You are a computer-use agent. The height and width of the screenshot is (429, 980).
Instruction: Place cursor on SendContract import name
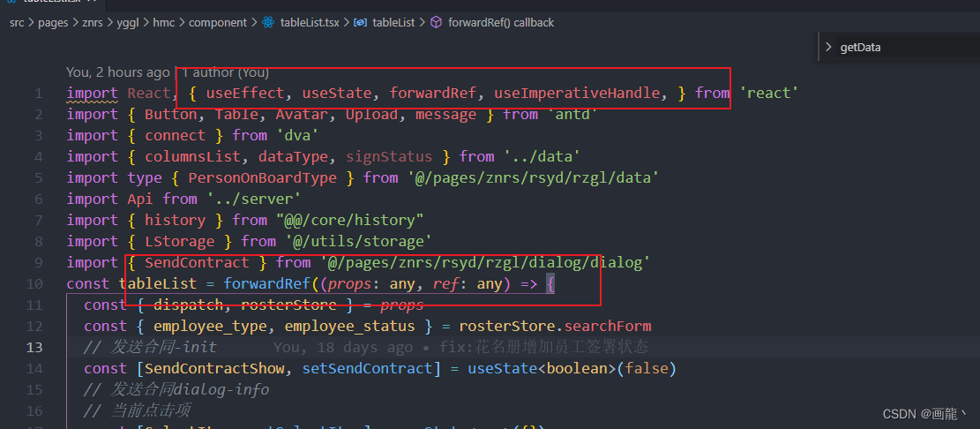coord(197,262)
